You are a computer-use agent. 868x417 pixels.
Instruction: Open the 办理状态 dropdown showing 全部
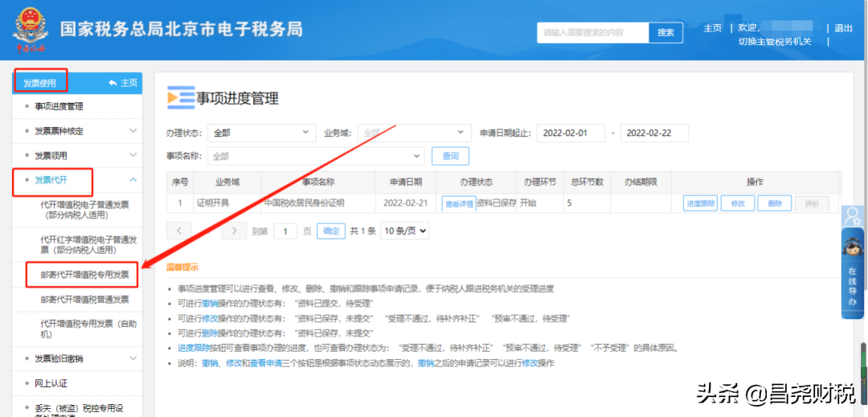tap(261, 133)
